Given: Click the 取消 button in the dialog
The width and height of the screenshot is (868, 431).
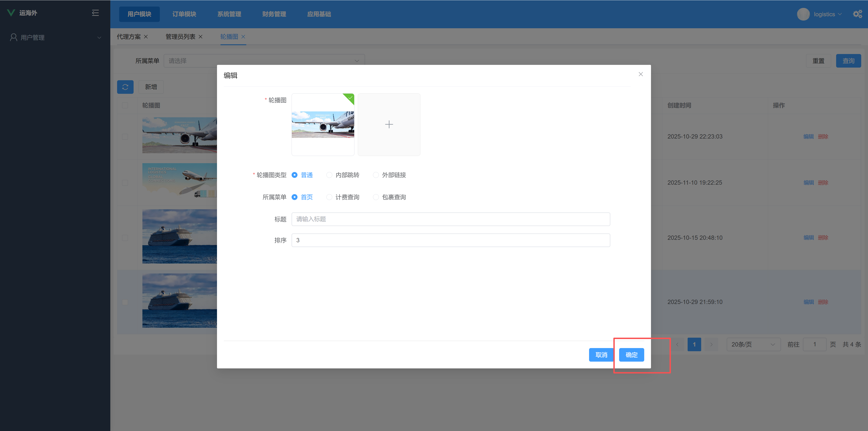Looking at the screenshot, I should (x=601, y=355).
